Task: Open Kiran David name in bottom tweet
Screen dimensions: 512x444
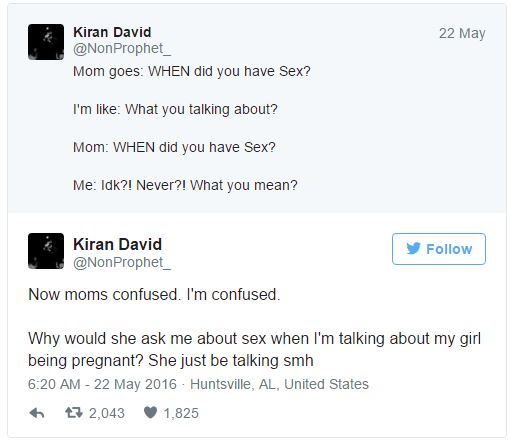Action: [117, 244]
